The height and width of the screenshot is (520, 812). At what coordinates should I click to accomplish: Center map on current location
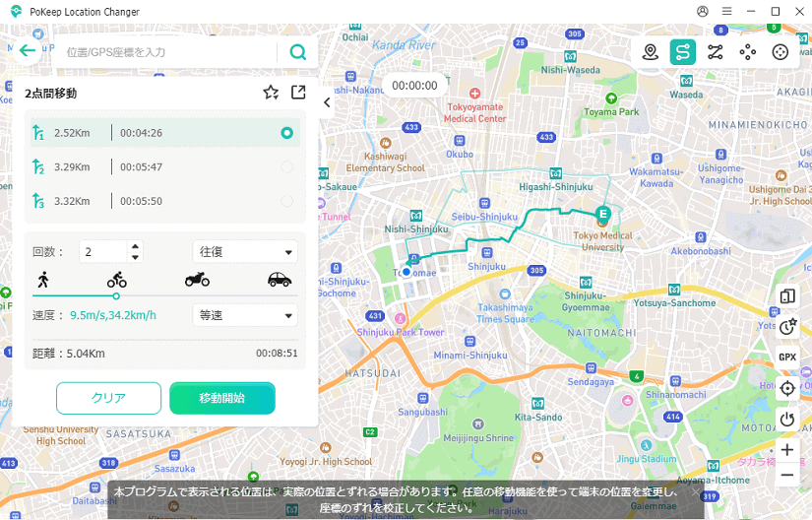[x=787, y=388]
